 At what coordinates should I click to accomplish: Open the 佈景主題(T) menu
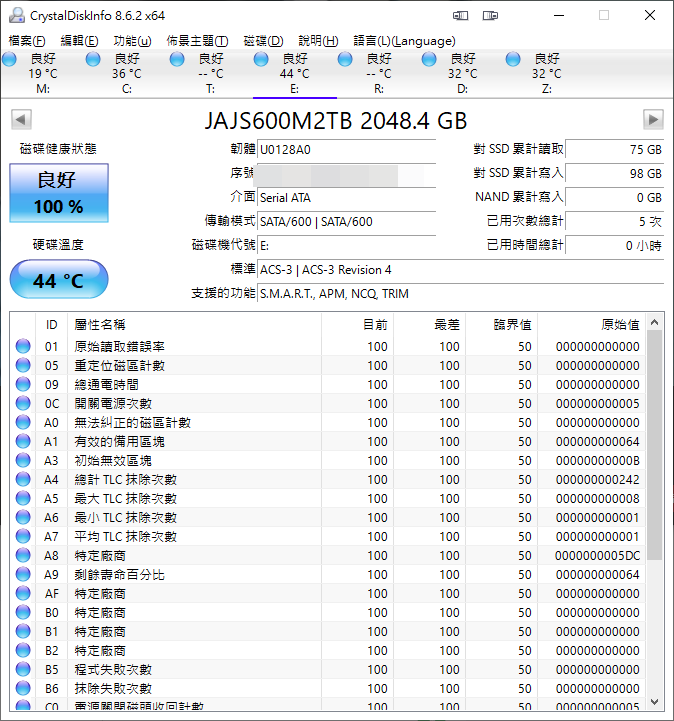197,41
